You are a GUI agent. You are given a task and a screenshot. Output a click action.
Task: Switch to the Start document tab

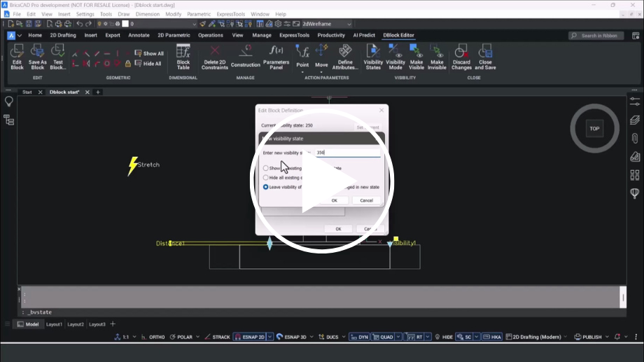[27, 92]
